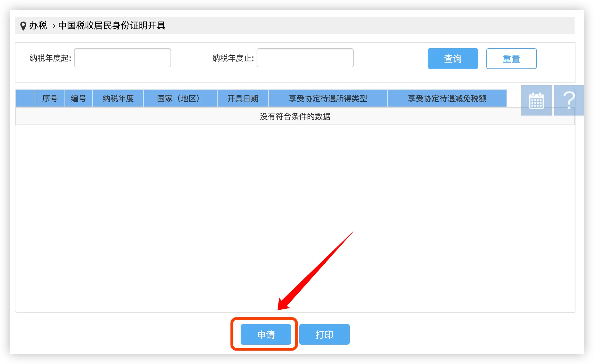
Task: Sort by 纳税年度 column header
Action: tap(118, 98)
